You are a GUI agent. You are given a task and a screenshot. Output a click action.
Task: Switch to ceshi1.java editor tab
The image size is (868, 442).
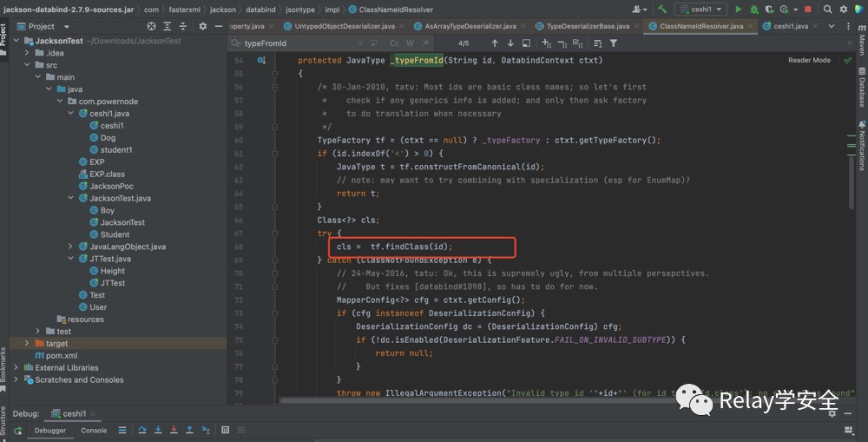pyautogui.click(x=791, y=26)
